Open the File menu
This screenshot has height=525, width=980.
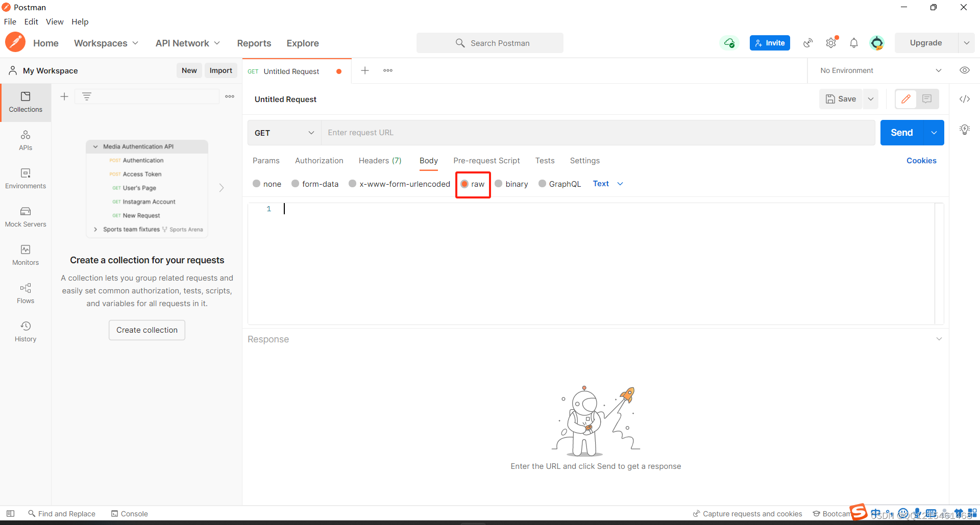pyautogui.click(x=10, y=21)
